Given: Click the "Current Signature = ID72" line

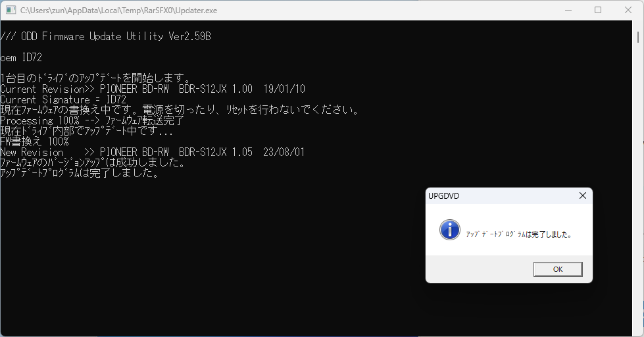Looking at the screenshot, I should (x=63, y=99).
